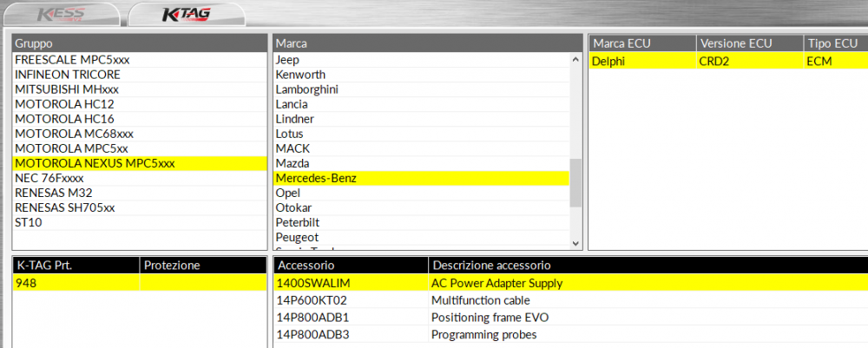The height and width of the screenshot is (348, 868).
Task: Select RENESAS SH705xx group
Action: (65, 207)
